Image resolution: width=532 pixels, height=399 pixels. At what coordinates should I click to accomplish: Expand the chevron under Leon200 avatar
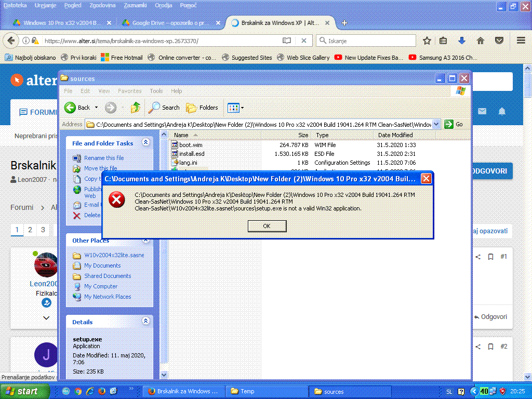[46, 318]
